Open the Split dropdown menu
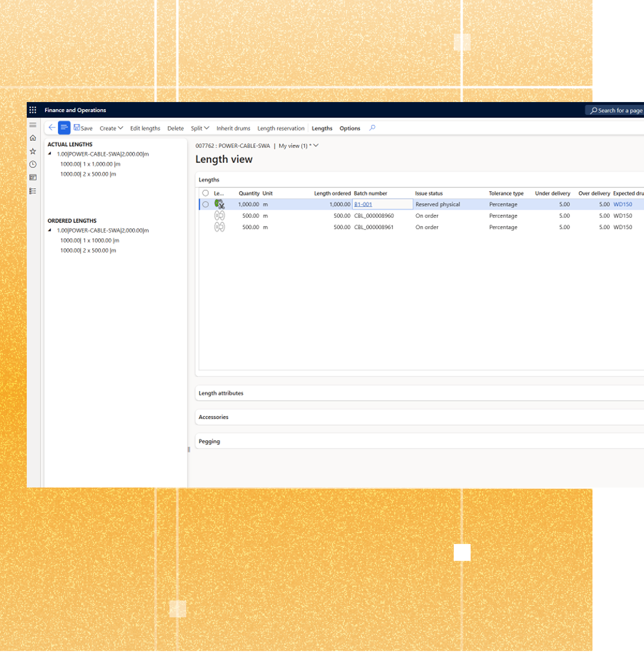 click(x=200, y=128)
